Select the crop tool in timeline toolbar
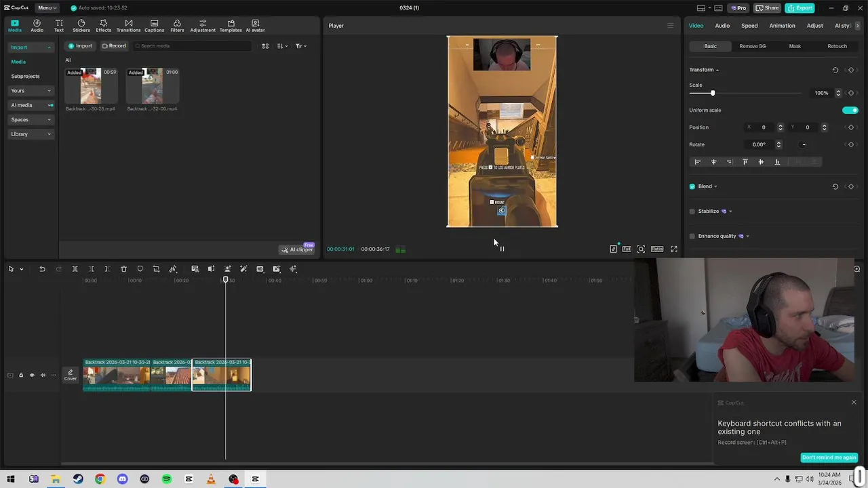 [156, 269]
